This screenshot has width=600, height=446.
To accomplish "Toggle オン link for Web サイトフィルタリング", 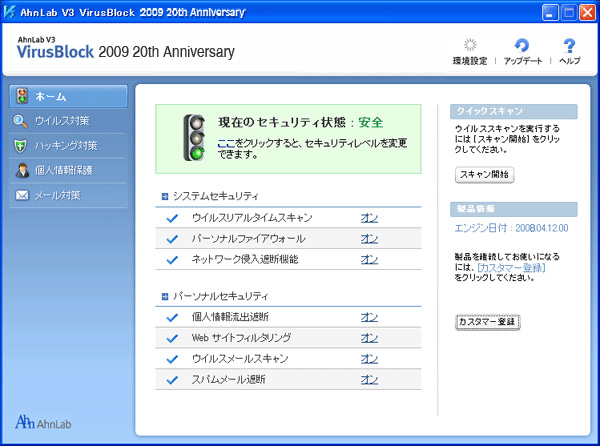I will coord(369,338).
